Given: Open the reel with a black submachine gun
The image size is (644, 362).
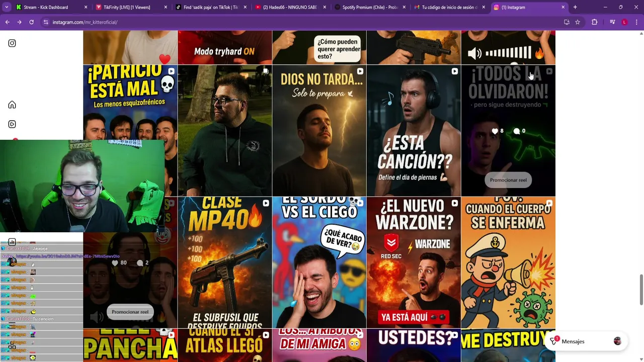Looking at the screenshot, I should coord(414,47).
